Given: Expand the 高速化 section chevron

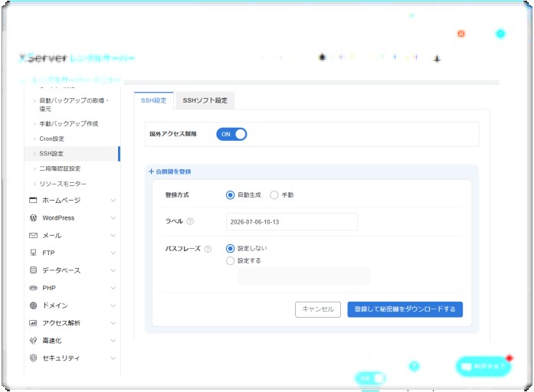Looking at the screenshot, I should pos(113,341).
